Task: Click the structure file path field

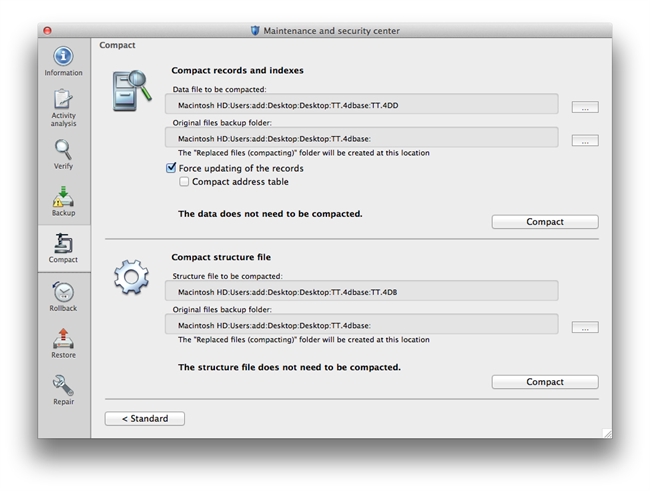Action: point(361,291)
